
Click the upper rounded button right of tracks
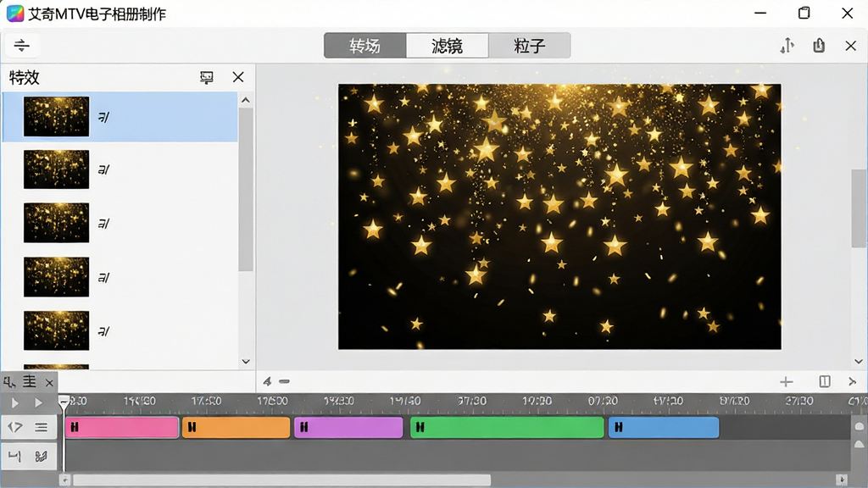click(x=860, y=427)
